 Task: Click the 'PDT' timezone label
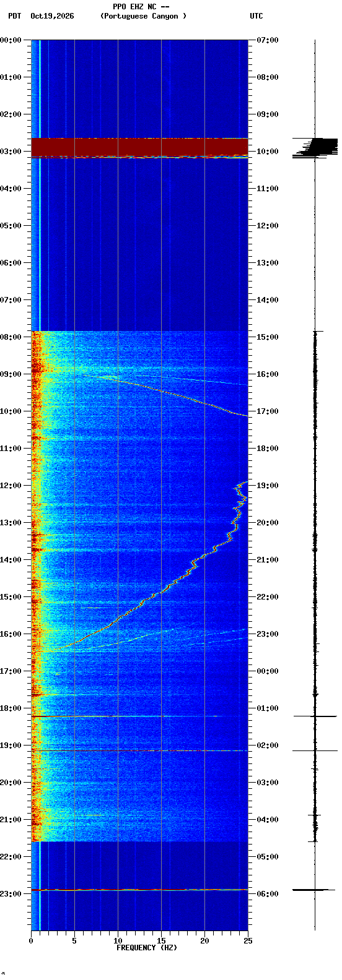(x=15, y=16)
